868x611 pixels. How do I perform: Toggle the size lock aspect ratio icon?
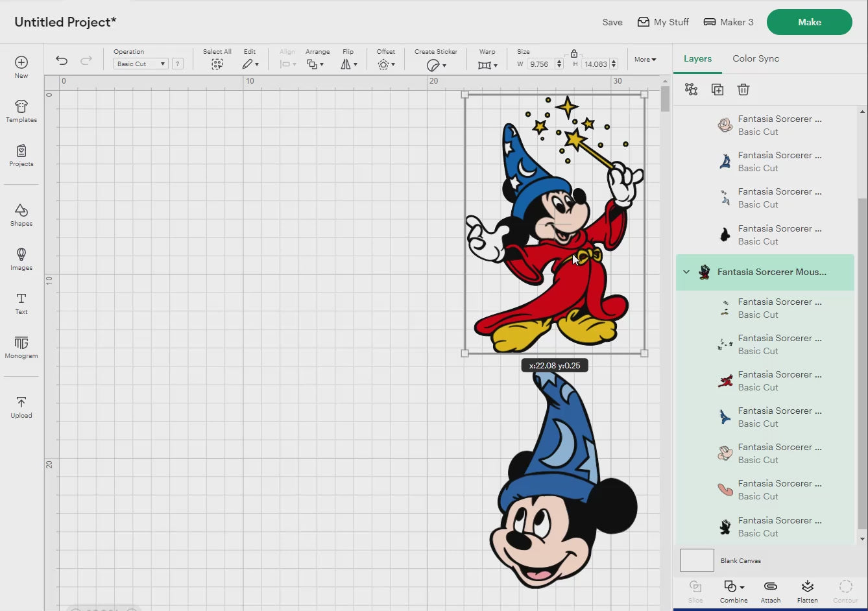click(x=573, y=53)
